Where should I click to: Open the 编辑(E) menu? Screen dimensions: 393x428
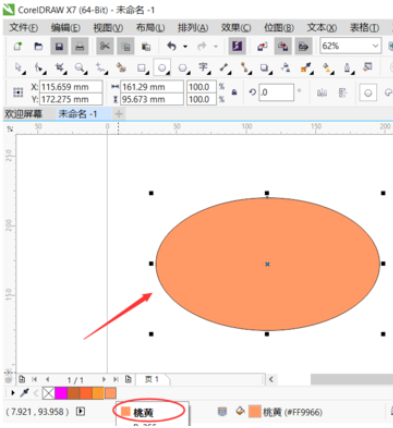[x=66, y=28]
